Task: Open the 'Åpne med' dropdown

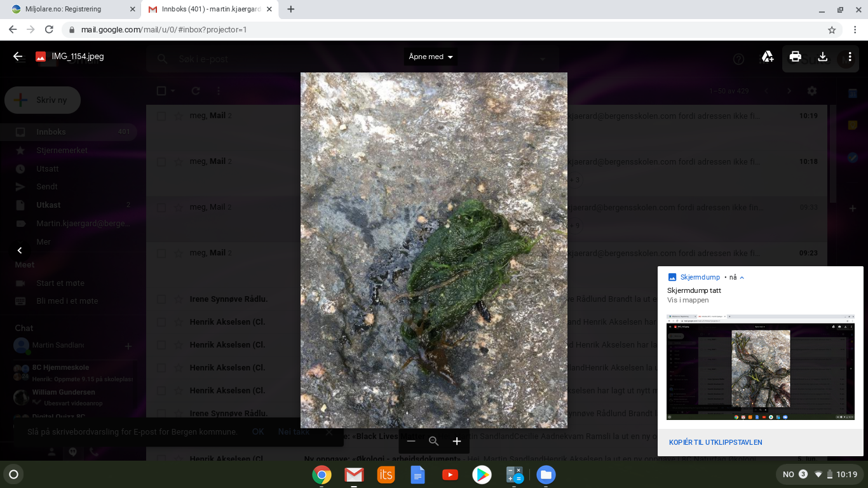Action: (x=431, y=57)
